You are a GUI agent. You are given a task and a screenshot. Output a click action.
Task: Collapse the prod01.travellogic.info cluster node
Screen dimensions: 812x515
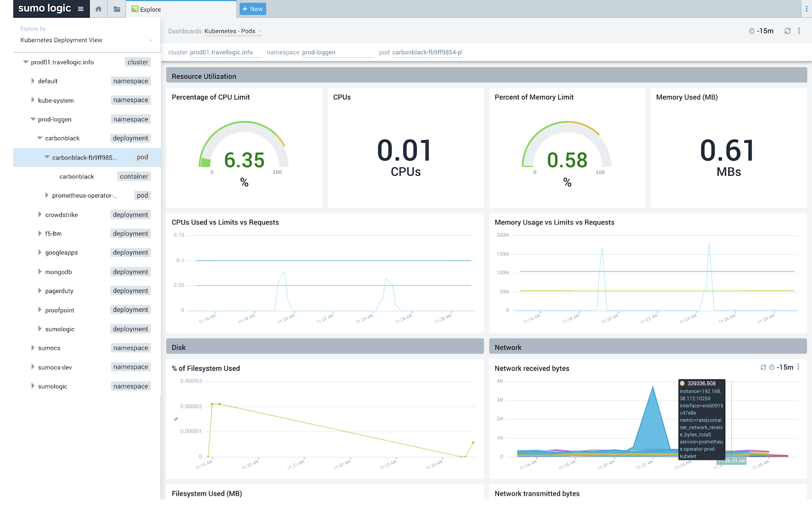[x=26, y=62]
